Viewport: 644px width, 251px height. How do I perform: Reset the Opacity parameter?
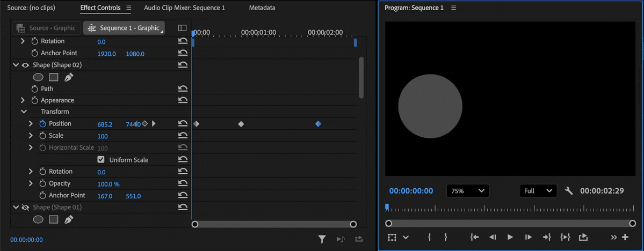[183, 183]
